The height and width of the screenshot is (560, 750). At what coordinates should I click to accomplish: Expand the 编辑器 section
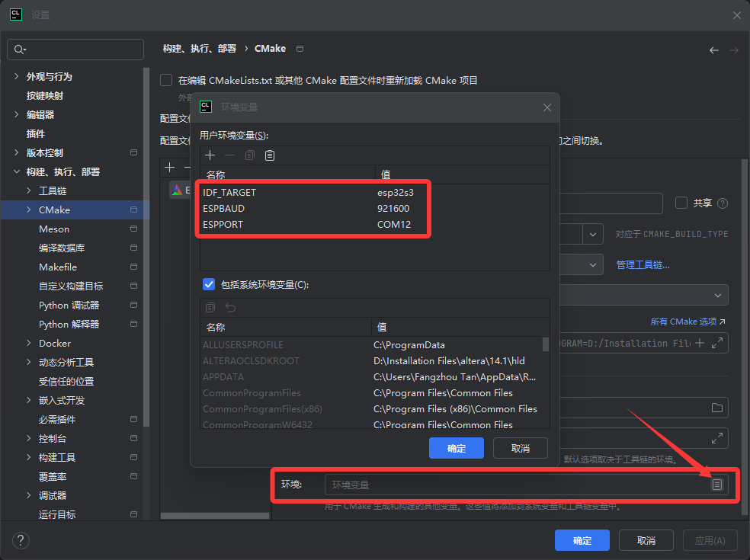[x=17, y=114]
